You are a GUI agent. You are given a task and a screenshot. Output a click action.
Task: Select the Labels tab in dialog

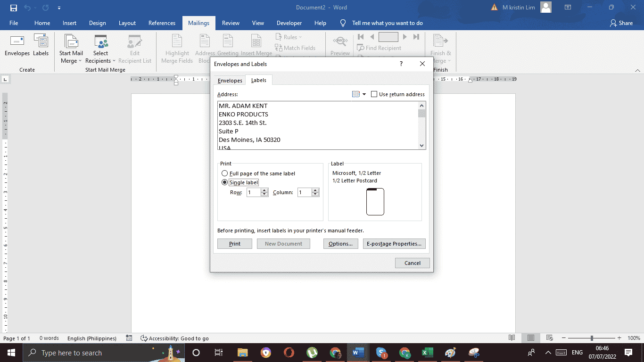(x=258, y=80)
